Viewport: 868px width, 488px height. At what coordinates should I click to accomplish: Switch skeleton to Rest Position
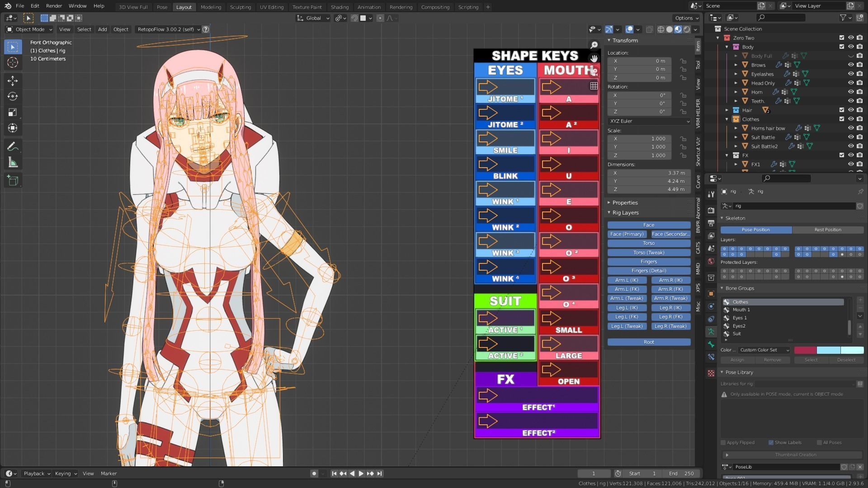(x=828, y=230)
